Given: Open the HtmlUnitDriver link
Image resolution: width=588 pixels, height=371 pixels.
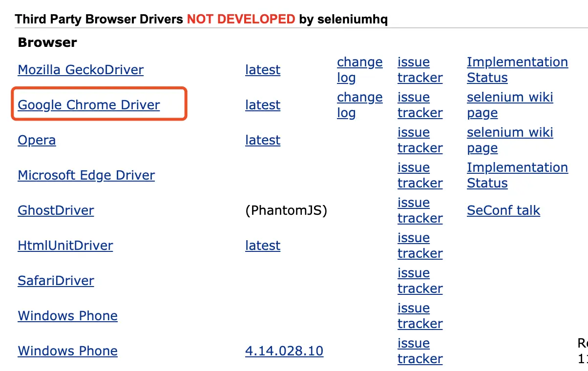Looking at the screenshot, I should pos(65,246).
